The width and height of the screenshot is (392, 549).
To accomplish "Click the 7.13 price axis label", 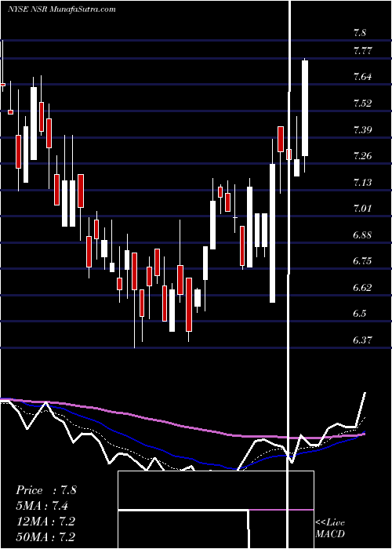I will (x=362, y=183).
